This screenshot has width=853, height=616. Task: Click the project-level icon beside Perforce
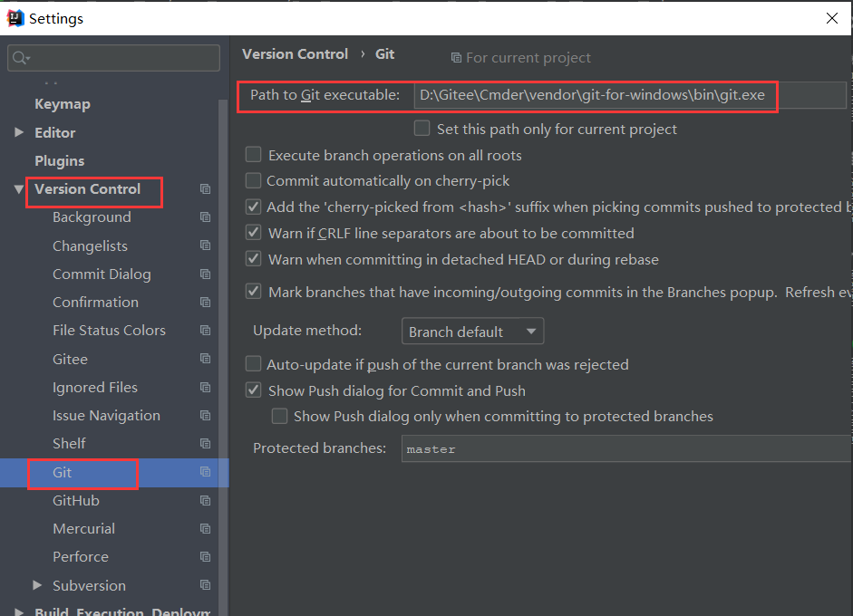[205, 557]
